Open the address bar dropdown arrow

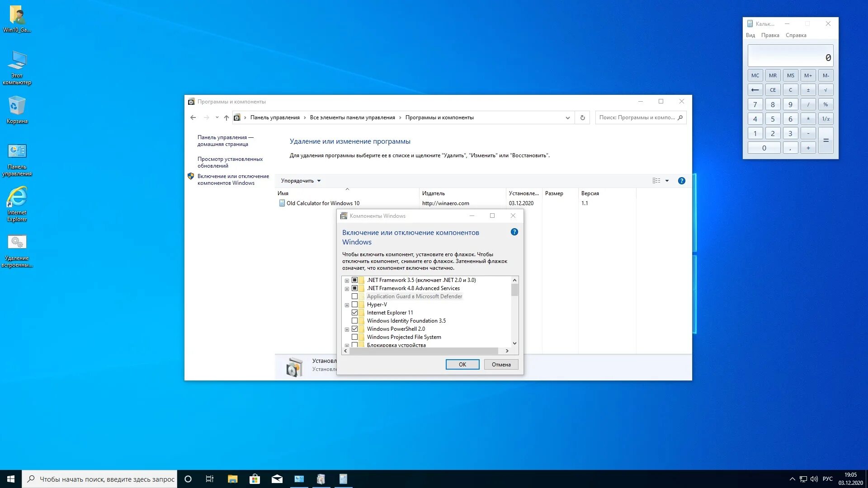[567, 117]
